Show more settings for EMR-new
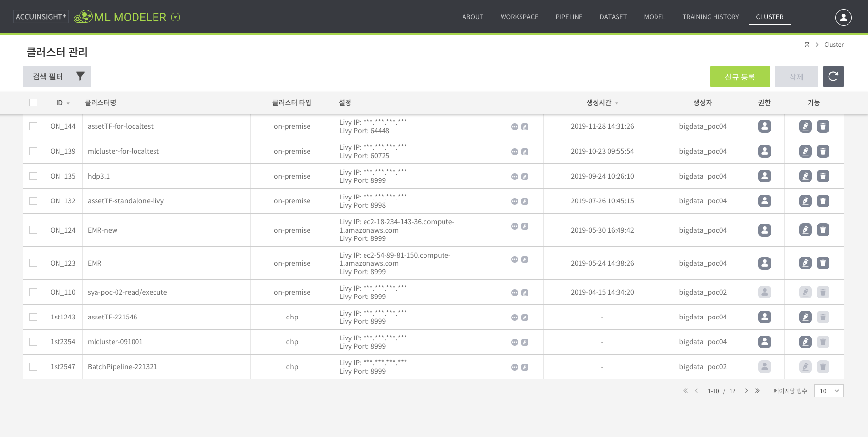The image size is (868, 437). click(x=515, y=226)
